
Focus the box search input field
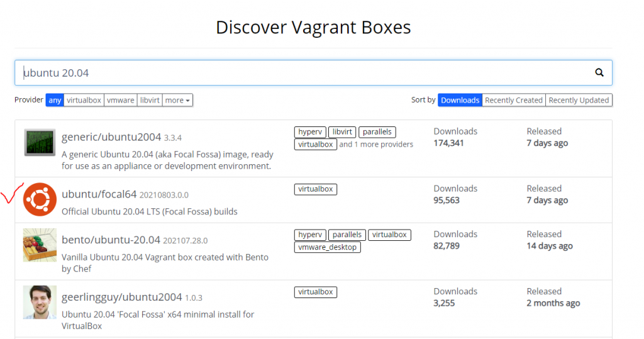point(313,73)
